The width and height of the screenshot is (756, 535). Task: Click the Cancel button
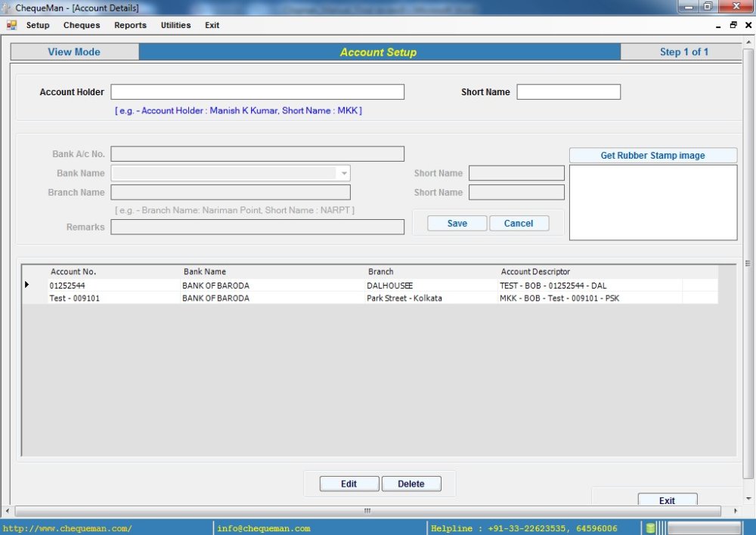pyautogui.click(x=519, y=223)
